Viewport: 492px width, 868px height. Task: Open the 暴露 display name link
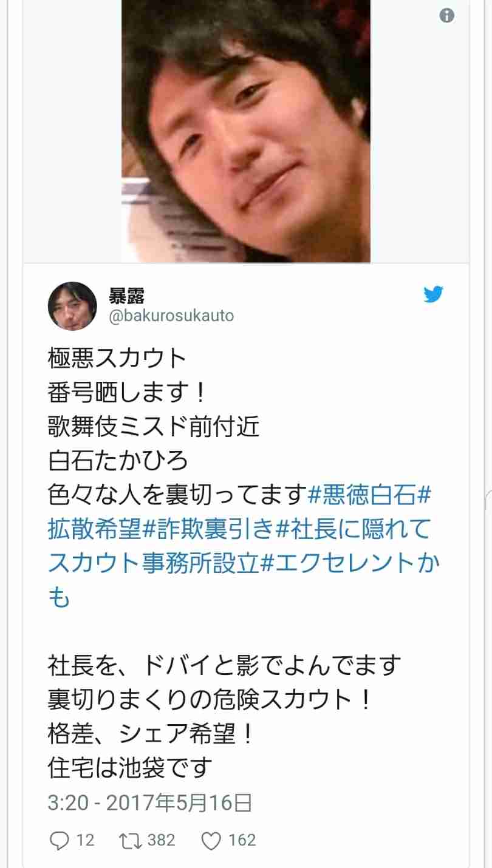coord(126,296)
